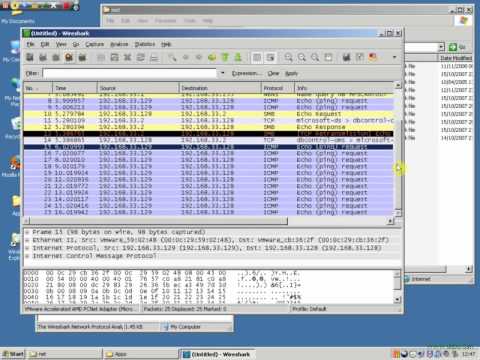Image resolution: width=480 pixels, height=360 pixels.
Task: Sort packets by the Time column
Action: pyautogui.click(x=75, y=88)
